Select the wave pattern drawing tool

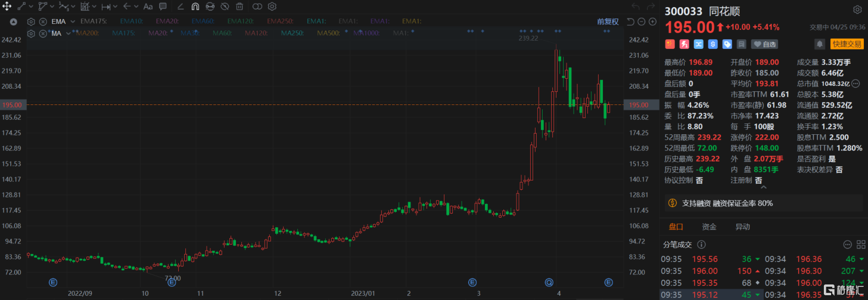click(64, 7)
